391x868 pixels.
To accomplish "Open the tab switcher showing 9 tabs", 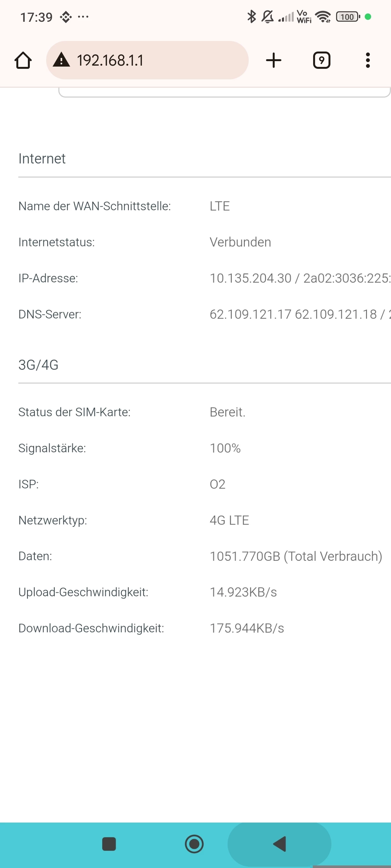I will tap(321, 61).
